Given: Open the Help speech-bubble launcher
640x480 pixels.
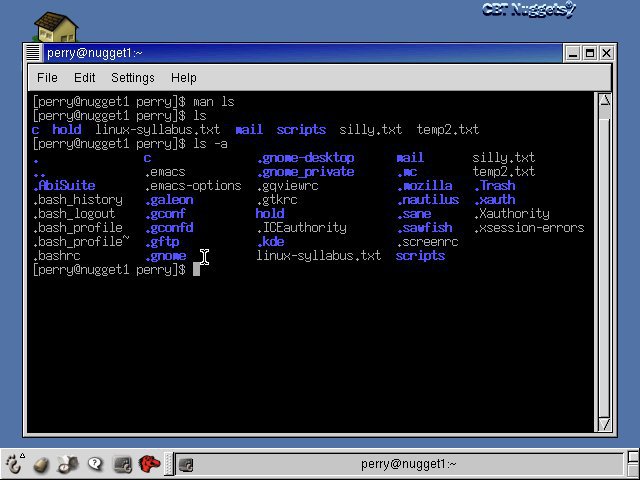Looking at the screenshot, I should pyautogui.click(x=95, y=464).
